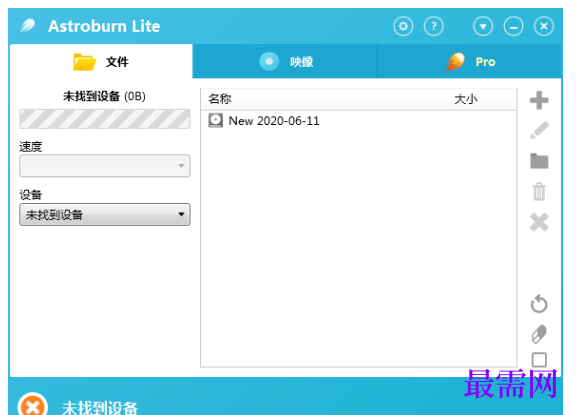
Task: Open settings via the gear icon
Action: (403, 26)
